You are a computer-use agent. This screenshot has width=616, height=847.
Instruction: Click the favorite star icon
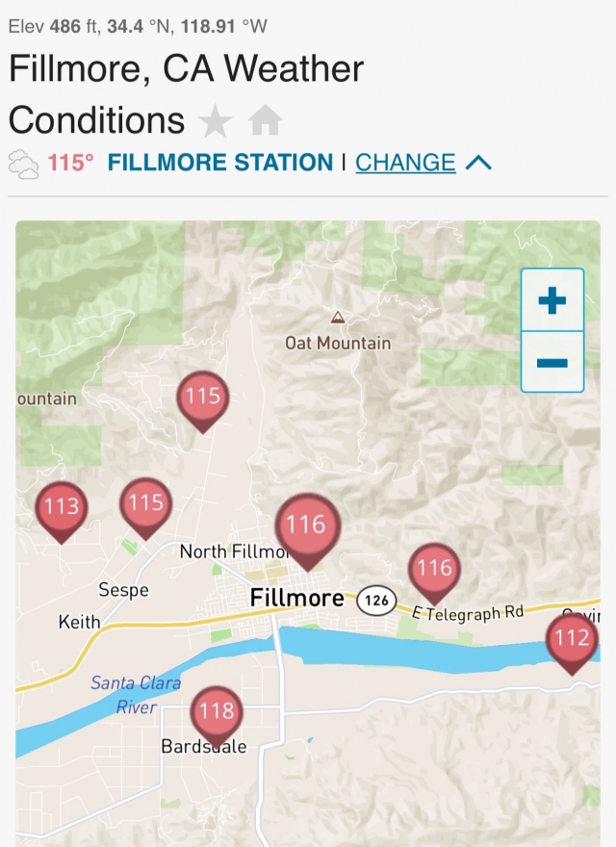[216, 121]
